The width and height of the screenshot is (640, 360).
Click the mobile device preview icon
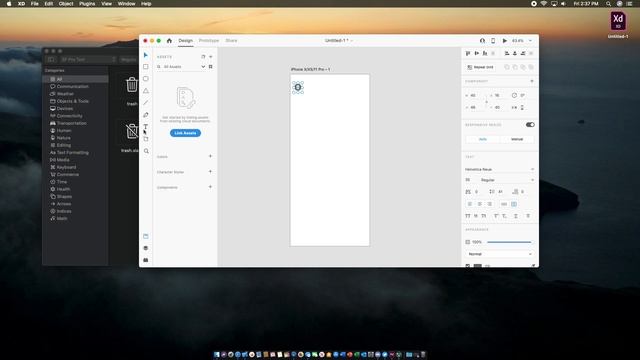493,40
